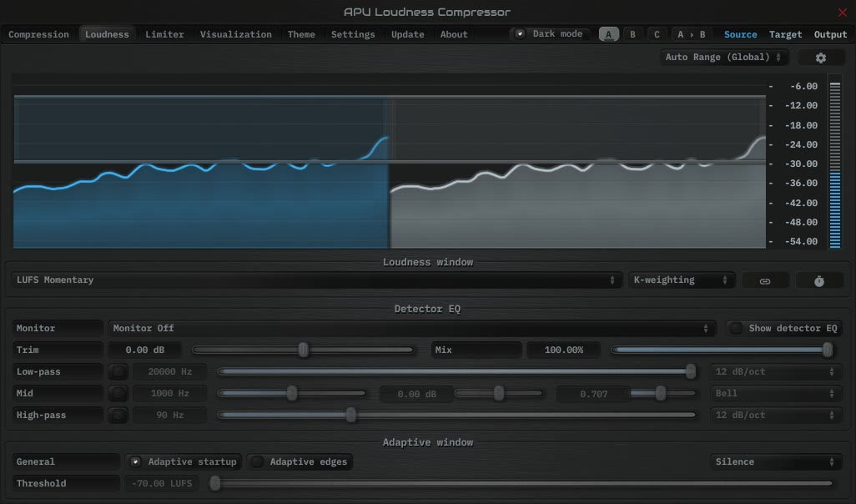
Task: Click the Threshold slider handle
Action: (x=215, y=483)
